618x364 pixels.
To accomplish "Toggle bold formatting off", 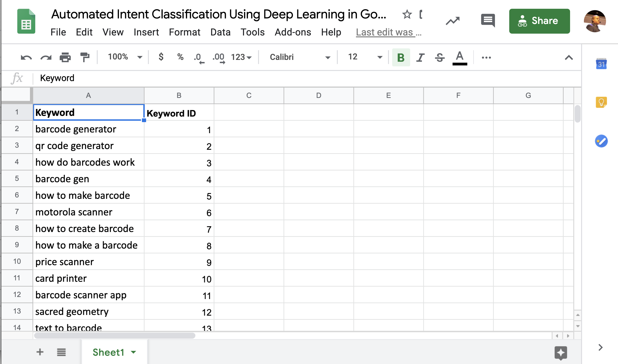I will 401,58.
